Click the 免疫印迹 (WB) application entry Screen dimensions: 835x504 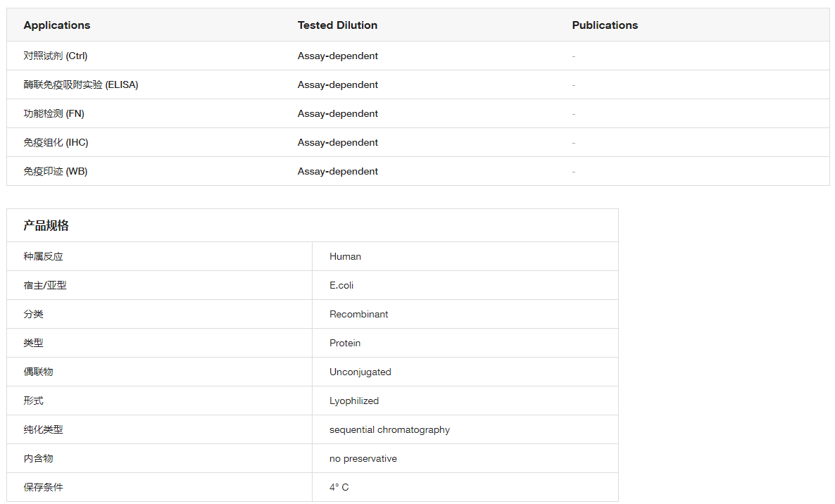coord(56,171)
